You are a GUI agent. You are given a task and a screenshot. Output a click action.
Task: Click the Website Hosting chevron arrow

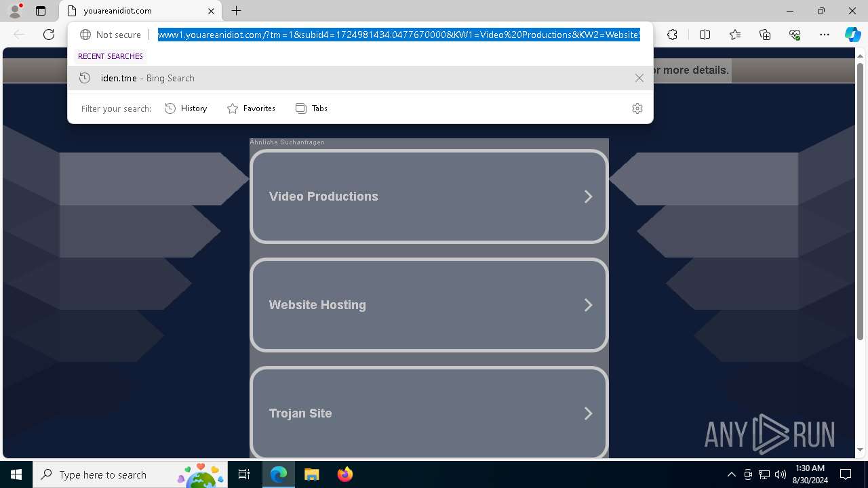tap(588, 305)
